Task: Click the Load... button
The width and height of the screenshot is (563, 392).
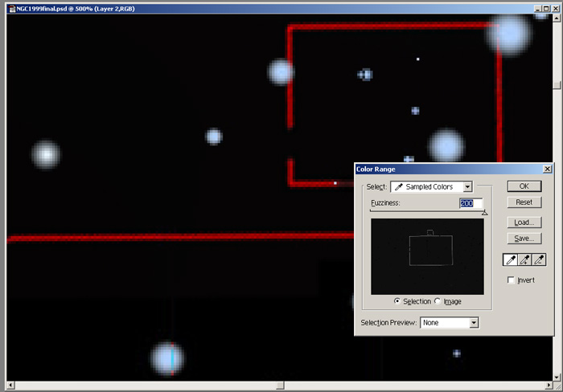Action: pos(524,223)
